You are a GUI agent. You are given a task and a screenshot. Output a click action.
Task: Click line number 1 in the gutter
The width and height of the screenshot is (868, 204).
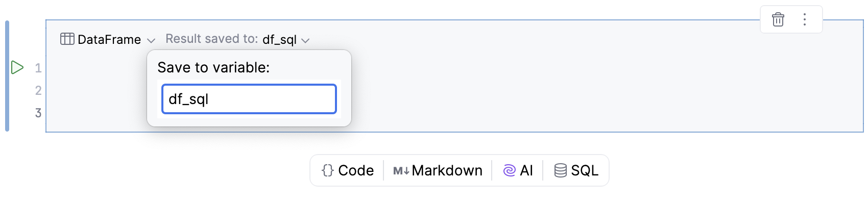coord(38,68)
